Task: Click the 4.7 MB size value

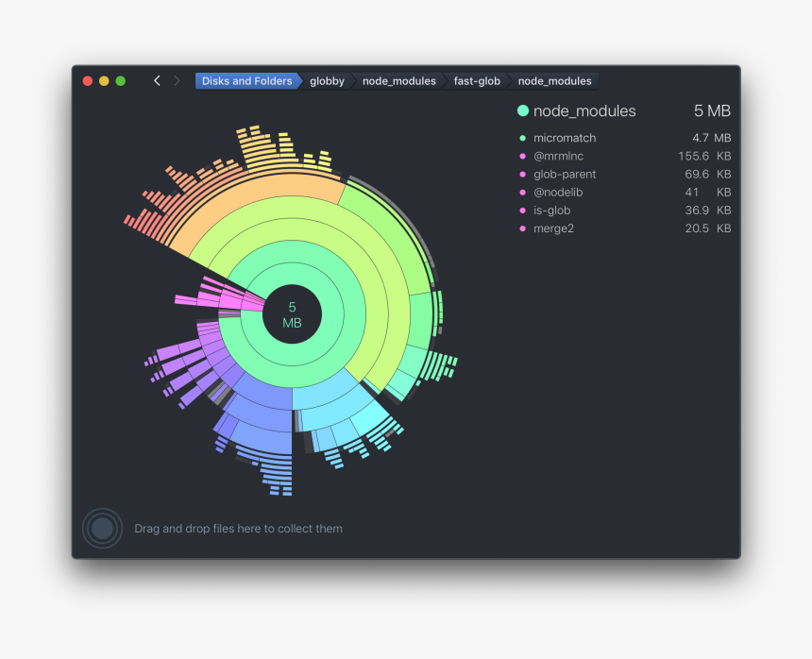Action: pos(712,138)
